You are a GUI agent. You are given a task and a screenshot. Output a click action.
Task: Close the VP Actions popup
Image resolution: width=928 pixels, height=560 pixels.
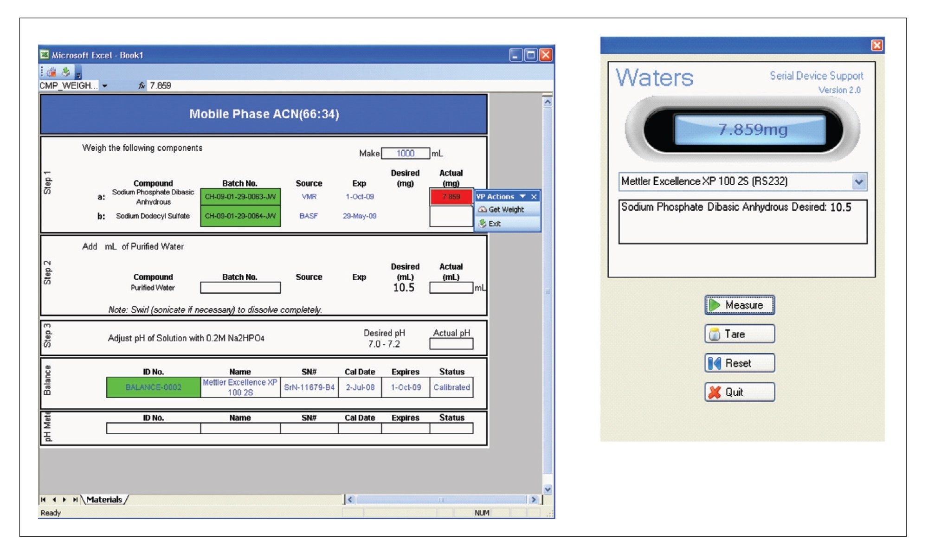tap(534, 197)
